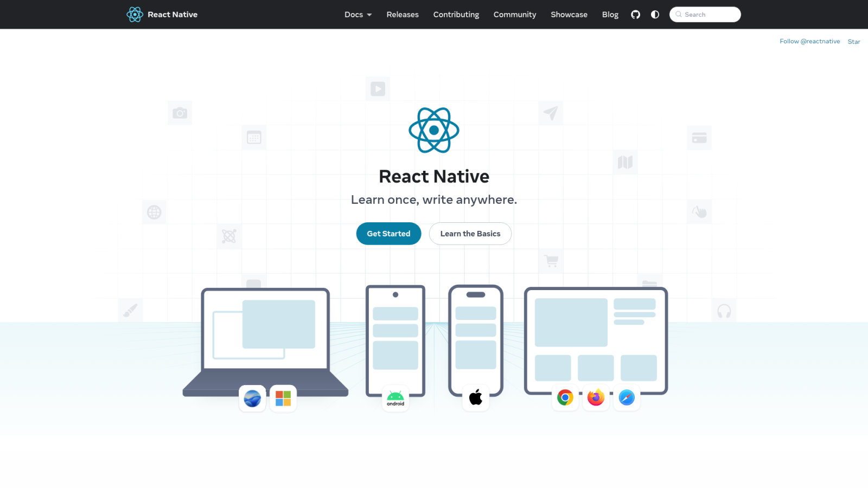Open the GitHub repository icon

pos(635,15)
